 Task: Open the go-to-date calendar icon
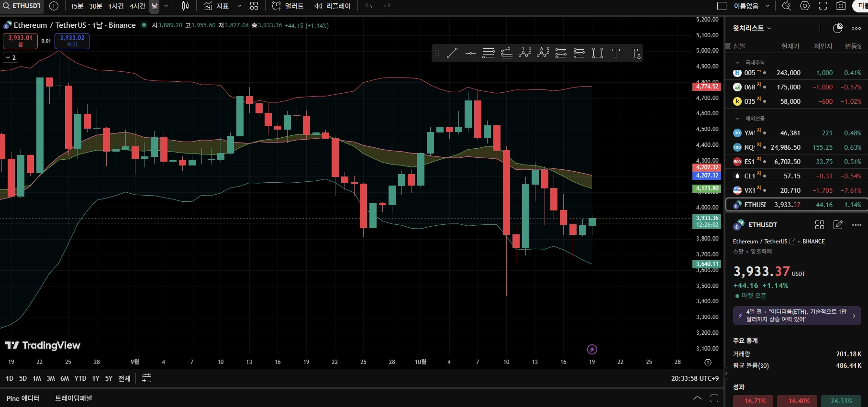click(147, 378)
